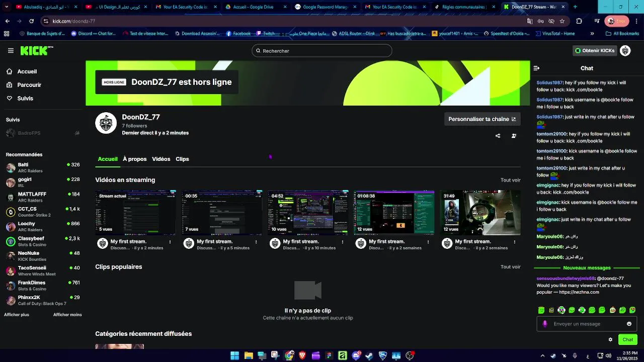Bookmark this page with star icon
This screenshot has height=362, width=644.
point(562,21)
